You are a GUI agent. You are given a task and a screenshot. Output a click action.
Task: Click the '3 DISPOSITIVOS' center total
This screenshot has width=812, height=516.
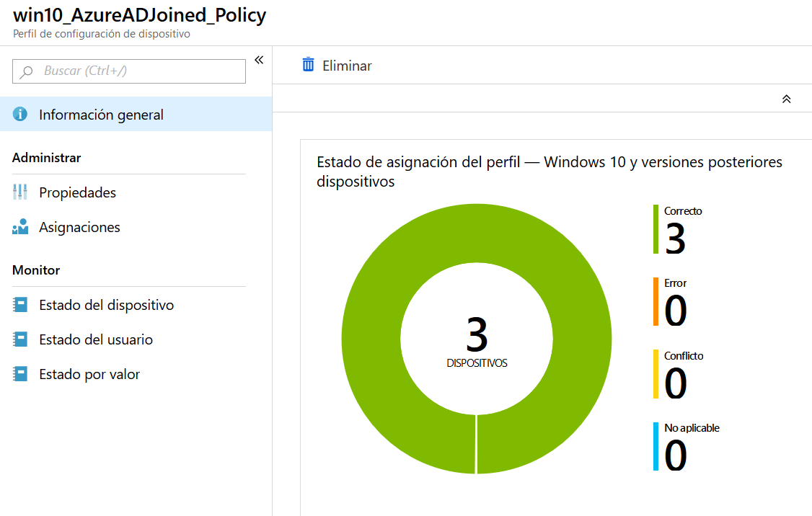click(x=477, y=342)
